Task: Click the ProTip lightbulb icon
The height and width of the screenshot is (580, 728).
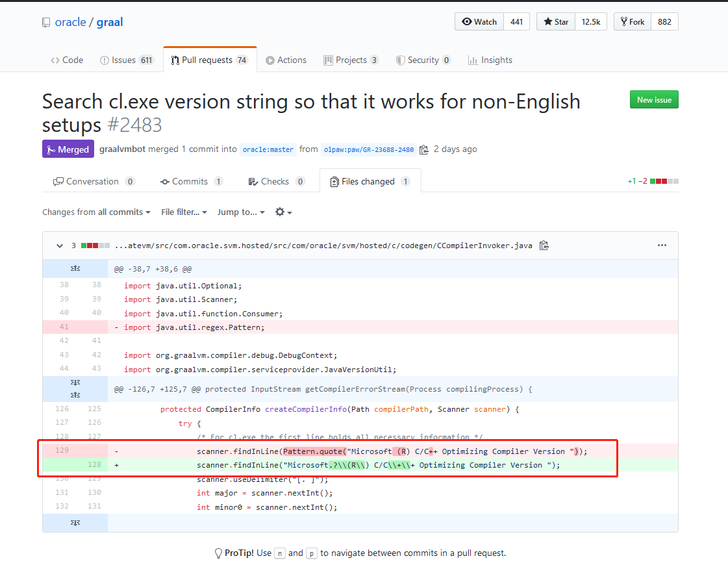Action: click(218, 553)
